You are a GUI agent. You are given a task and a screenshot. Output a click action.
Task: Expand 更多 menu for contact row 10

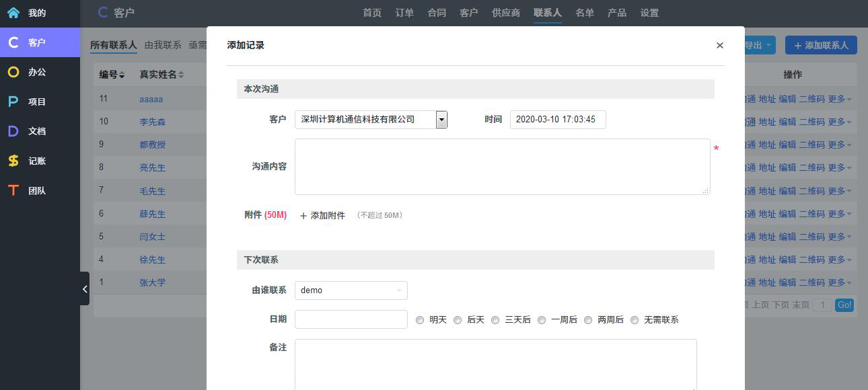[x=840, y=122]
